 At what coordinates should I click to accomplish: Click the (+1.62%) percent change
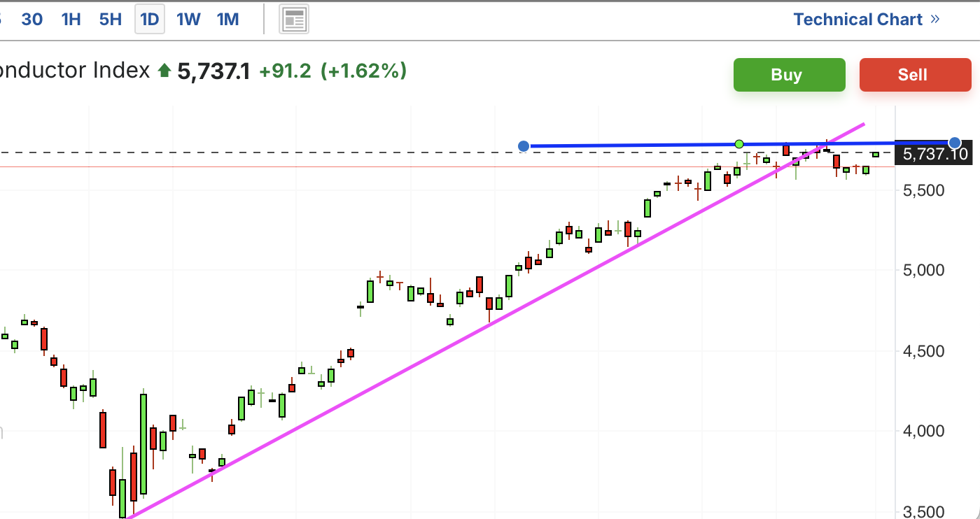point(363,71)
